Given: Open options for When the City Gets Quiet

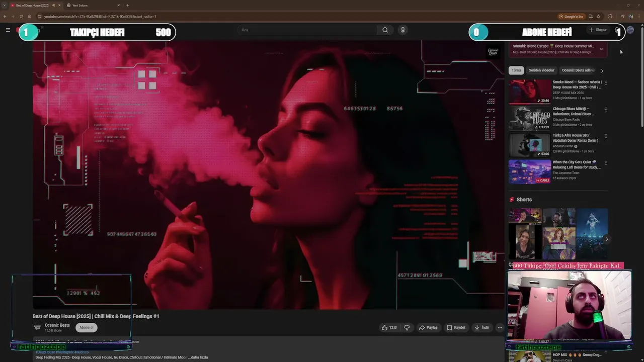Looking at the screenshot, I should click(606, 162).
